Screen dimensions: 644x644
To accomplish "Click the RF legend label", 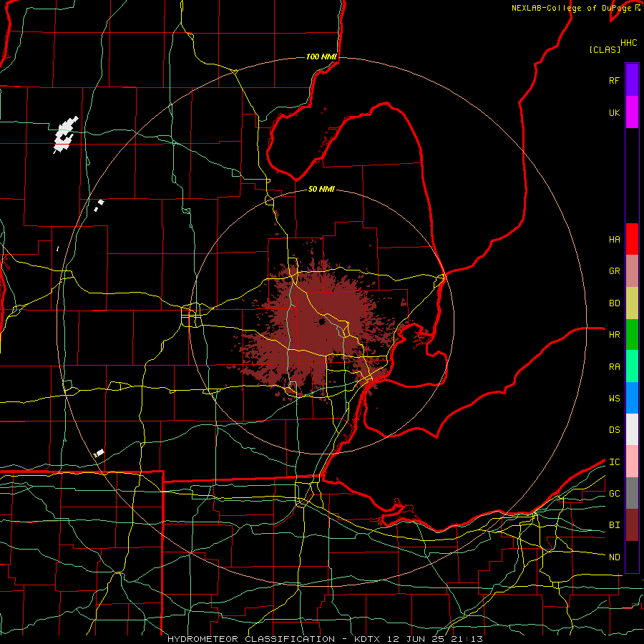I will click(x=614, y=80).
